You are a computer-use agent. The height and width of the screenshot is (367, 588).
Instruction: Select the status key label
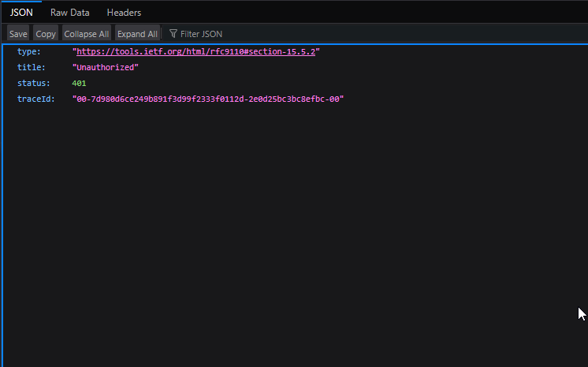[32, 83]
